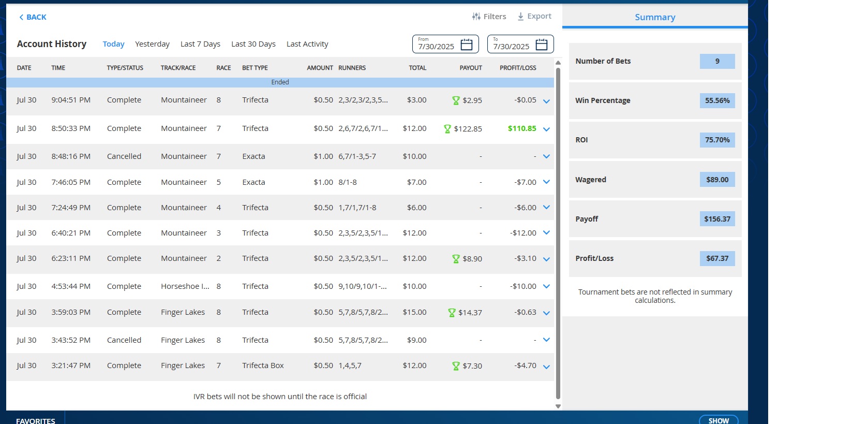Expand the Trifecta Box 3:21:47 PM bet
The height and width of the screenshot is (424, 868).
click(x=546, y=367)
